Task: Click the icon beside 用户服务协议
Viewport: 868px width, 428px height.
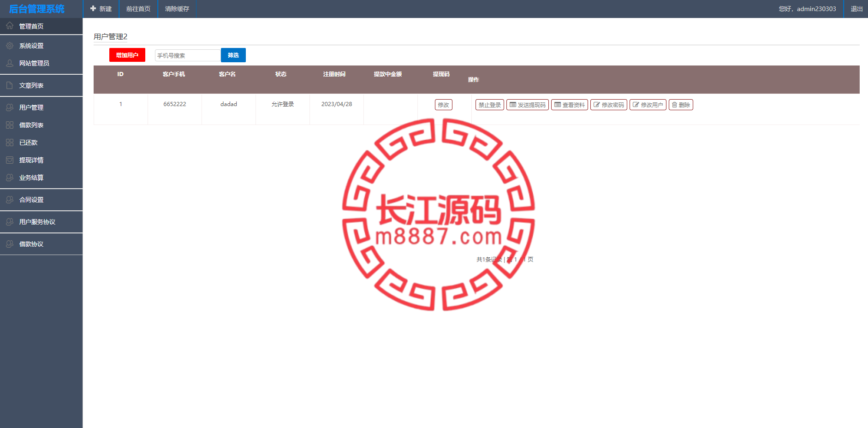Action: coord(10,222)
